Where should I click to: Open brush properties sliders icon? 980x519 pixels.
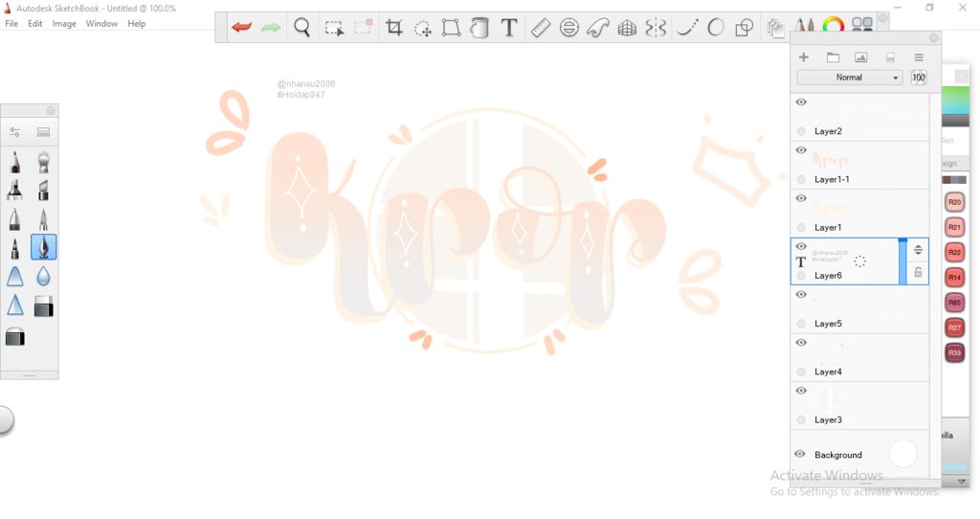tap(14, 132)
